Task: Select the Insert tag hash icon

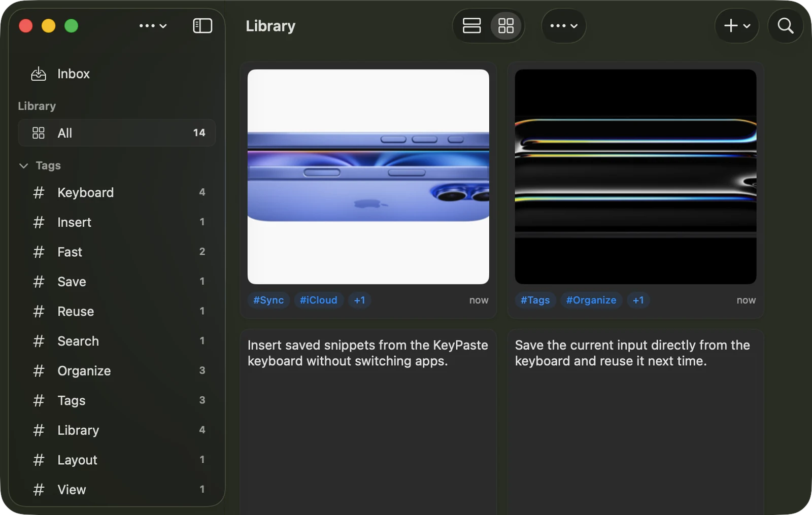Action: click(39, 222)
